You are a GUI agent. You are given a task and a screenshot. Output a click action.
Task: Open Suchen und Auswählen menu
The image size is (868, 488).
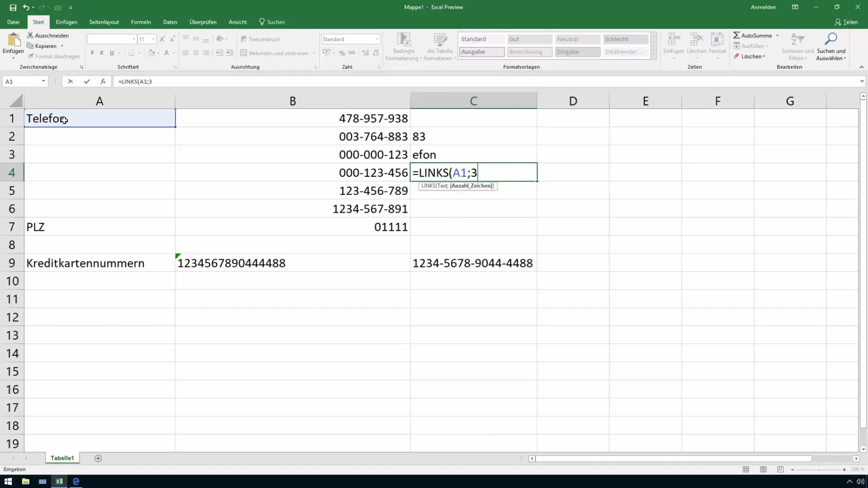coord(831,47)
